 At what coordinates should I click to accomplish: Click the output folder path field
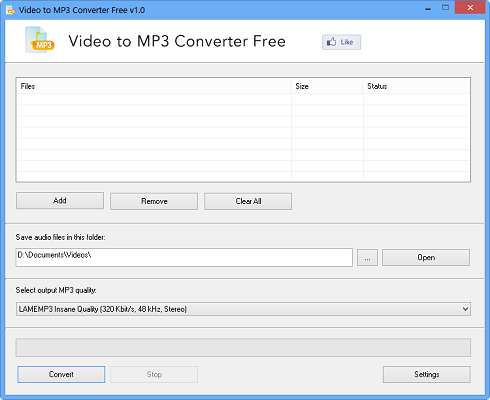click(184, 257)
